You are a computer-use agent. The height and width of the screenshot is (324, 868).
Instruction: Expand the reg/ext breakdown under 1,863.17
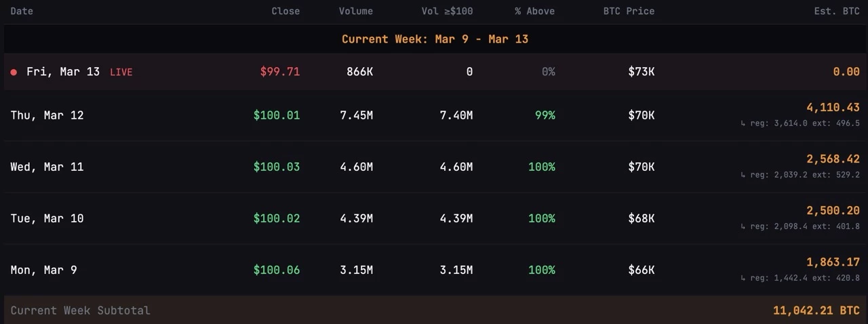(x=800, y=278)
